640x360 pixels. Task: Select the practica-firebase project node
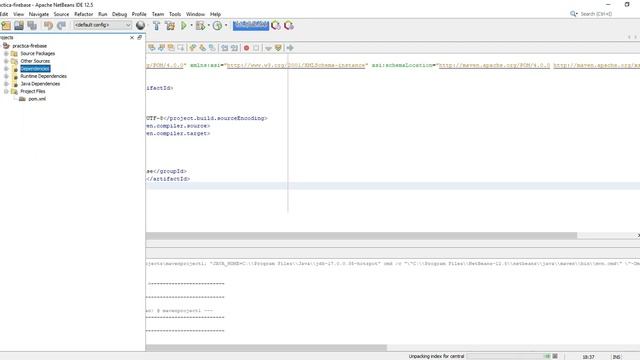pyautogui.click(x=29, y=46)
